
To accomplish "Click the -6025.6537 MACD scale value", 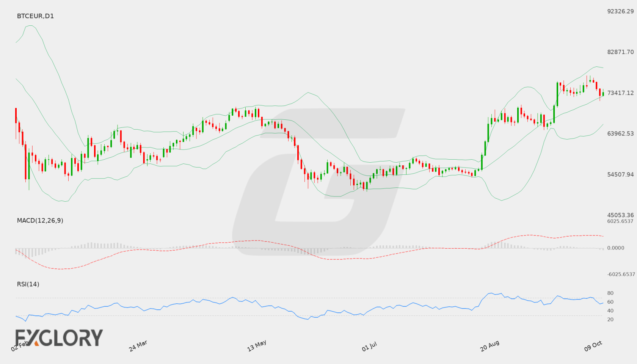I will pos(621,274).
